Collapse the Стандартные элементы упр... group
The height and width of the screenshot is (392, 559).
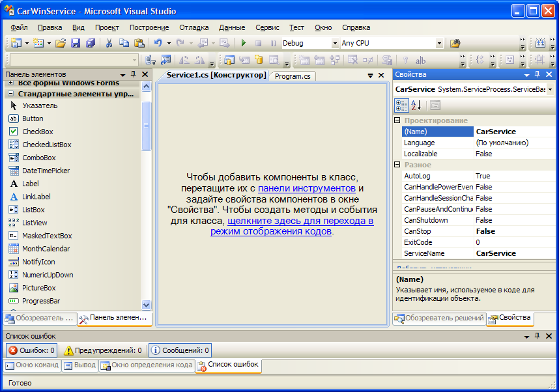[x=10, y=93]
